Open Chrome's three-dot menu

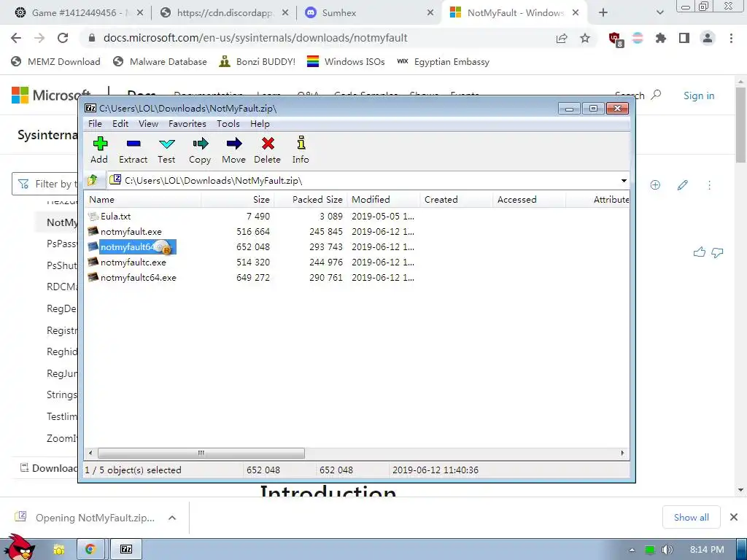pos(731,38)
